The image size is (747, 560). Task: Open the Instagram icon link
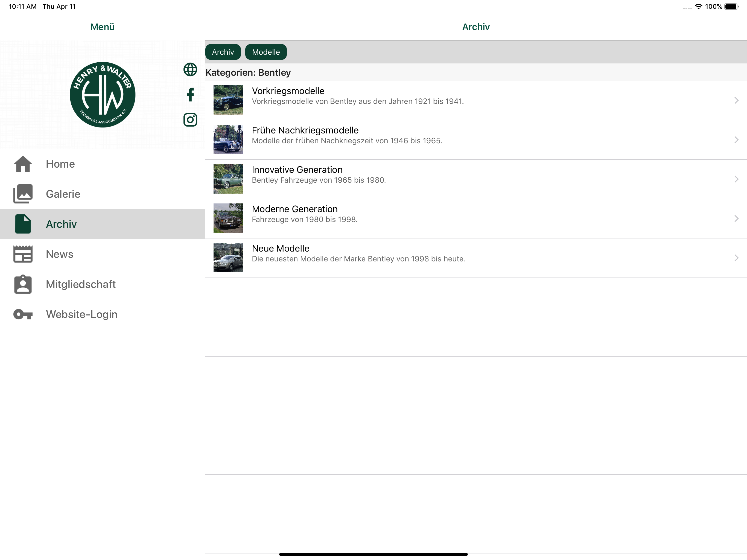coord(190,119)
